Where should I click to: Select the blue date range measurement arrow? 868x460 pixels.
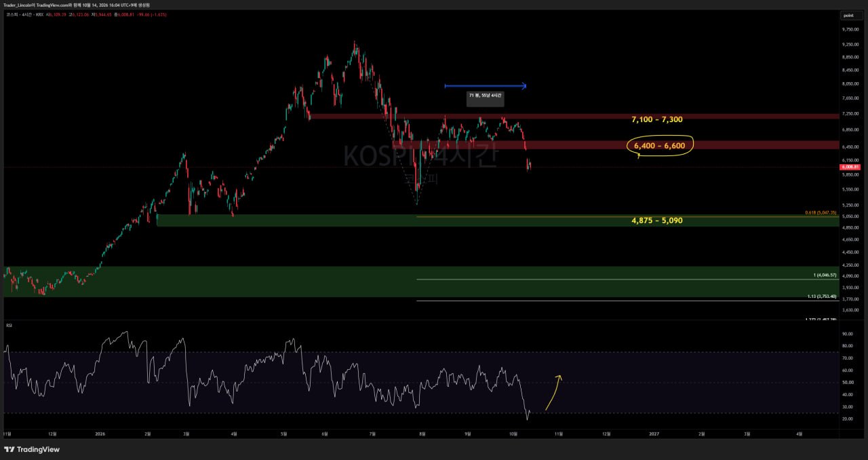click(x=486, y=85)
